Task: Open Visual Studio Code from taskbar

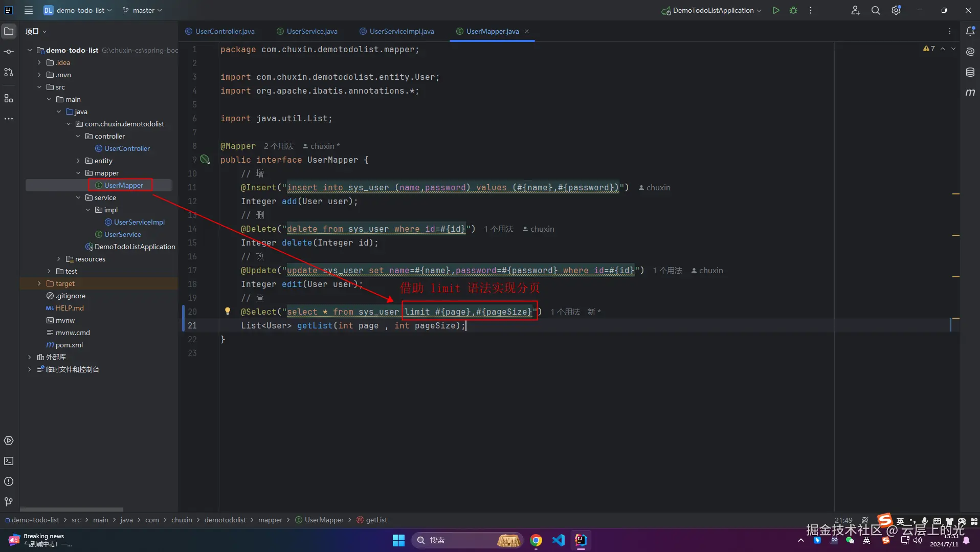Action: pos(559,540)
